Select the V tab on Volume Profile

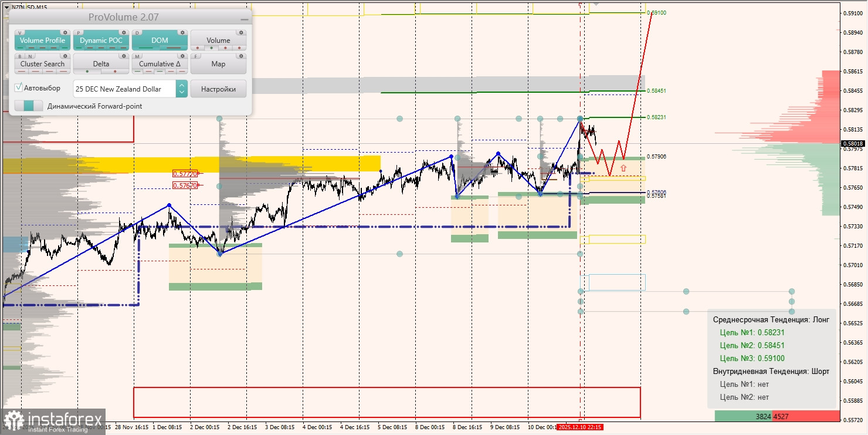point(20,33)
